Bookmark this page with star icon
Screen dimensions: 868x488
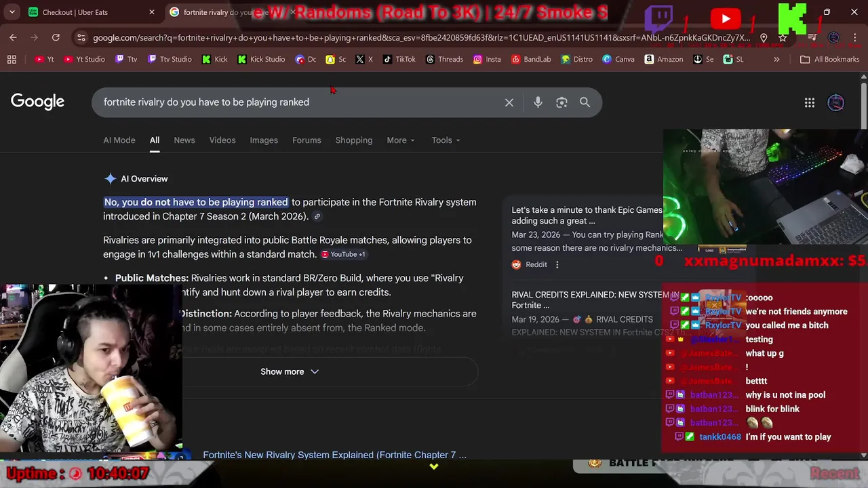pyautogui.click(x=783, y=37)
